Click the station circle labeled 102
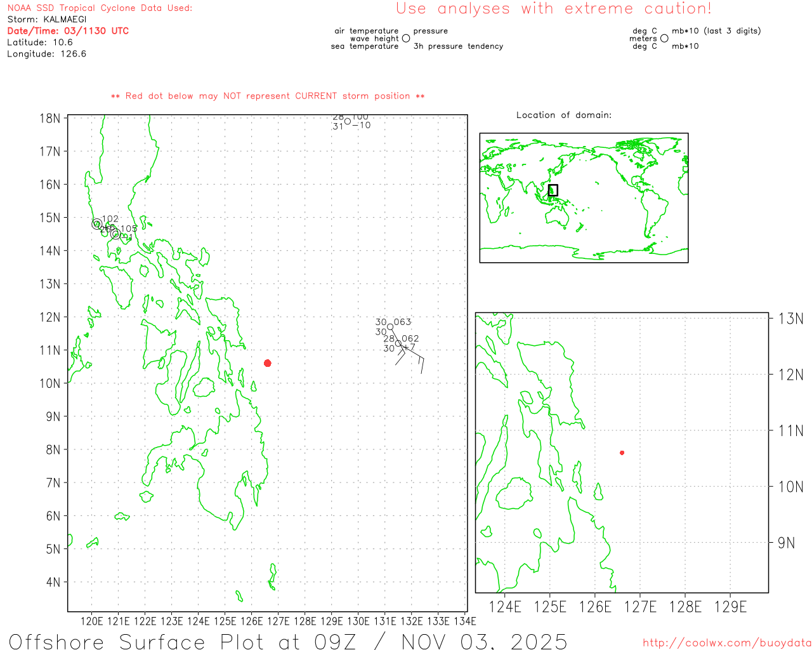Viewport: 812px width, 650px height. click(96, 224)
